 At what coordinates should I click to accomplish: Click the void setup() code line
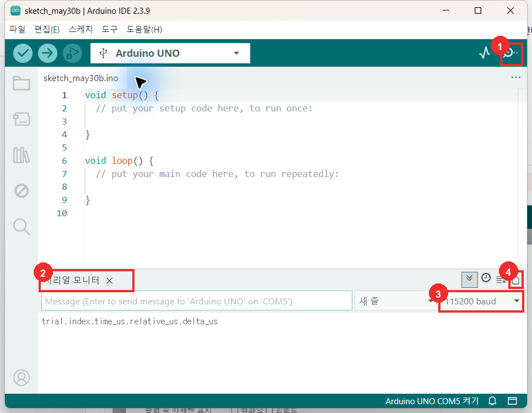122,95
